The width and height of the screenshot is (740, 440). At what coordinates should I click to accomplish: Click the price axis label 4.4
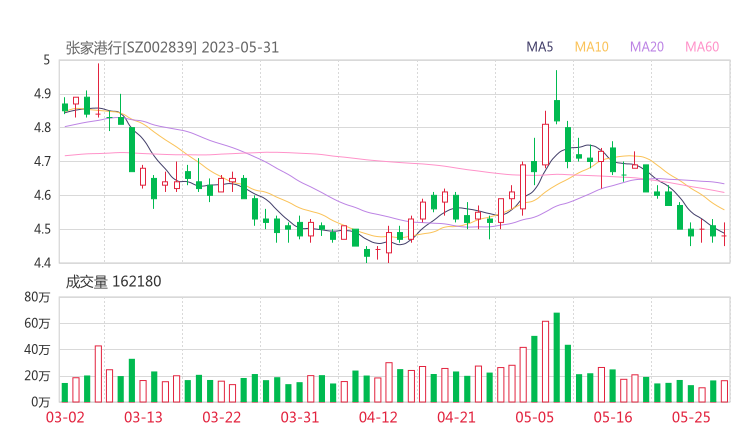tap(42, 262)
